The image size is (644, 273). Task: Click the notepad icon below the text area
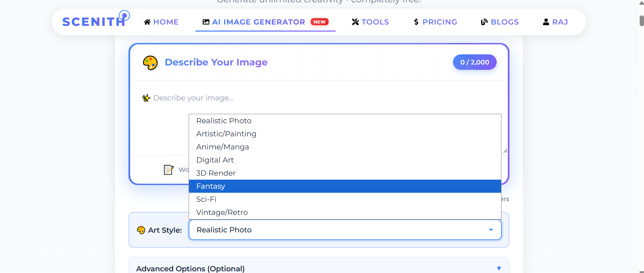click(168, 170)
